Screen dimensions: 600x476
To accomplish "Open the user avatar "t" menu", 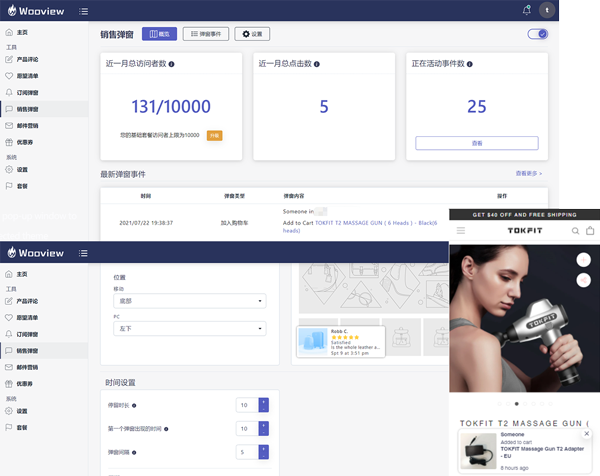I will [x=547, y=10].
